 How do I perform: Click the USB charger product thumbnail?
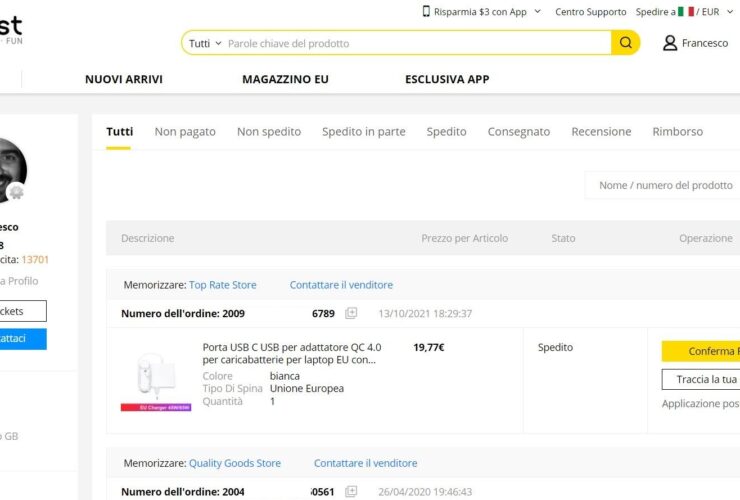155,378
